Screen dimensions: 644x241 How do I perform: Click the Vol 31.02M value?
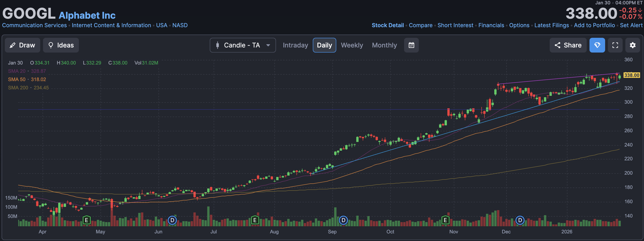pyautogui.click(x=146, y=63)
